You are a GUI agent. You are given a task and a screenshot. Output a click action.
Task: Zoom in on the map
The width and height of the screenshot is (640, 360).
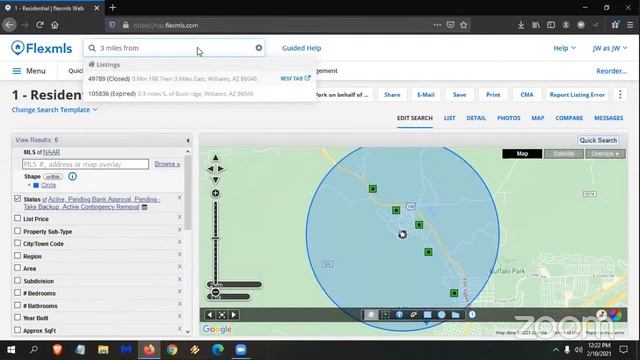click(x=216, y=193)
